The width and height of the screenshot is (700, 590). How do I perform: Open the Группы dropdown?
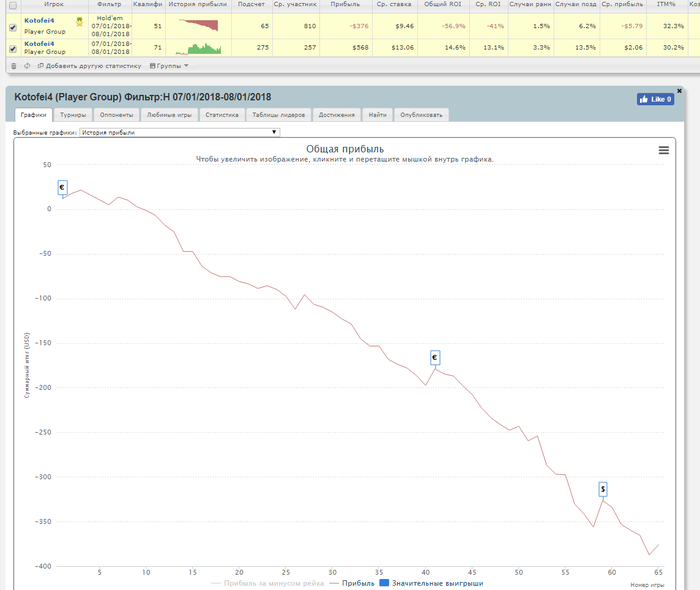(x=169, y=66)
